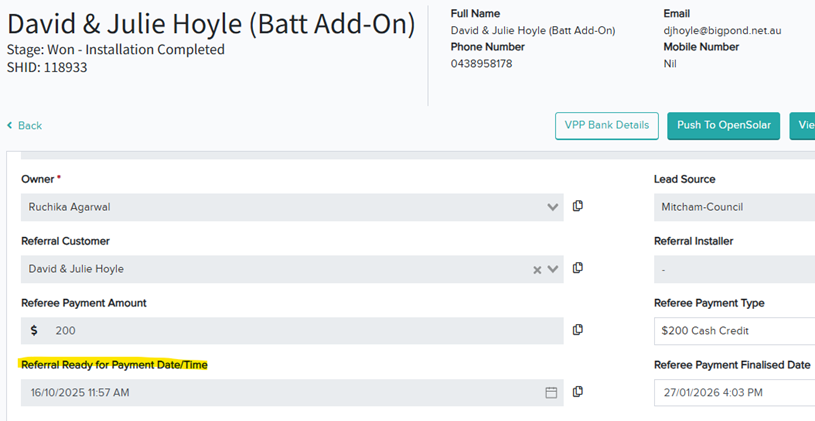Copy the Referee Payment Amount value

[578, 330]
